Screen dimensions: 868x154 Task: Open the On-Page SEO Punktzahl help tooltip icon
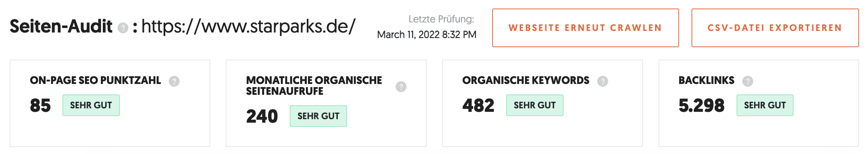point(174,81)
